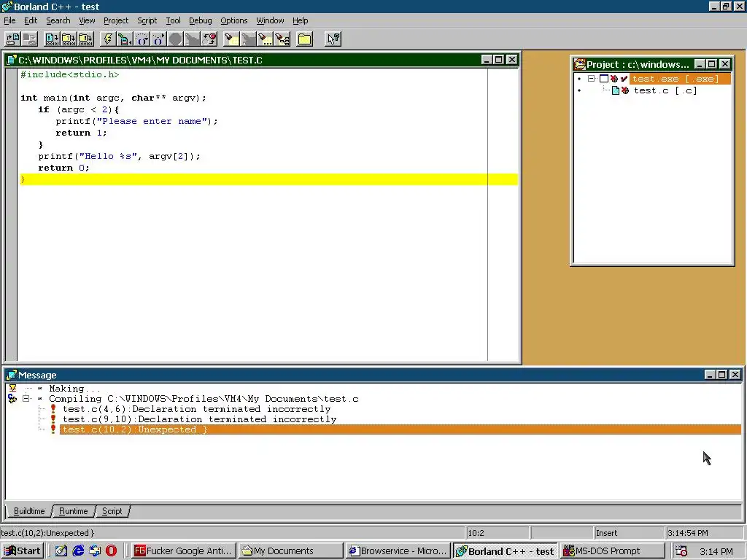Click the yellow icon beside the Making row
Screen dimensions: 747x560
click(x=12, y=388)
